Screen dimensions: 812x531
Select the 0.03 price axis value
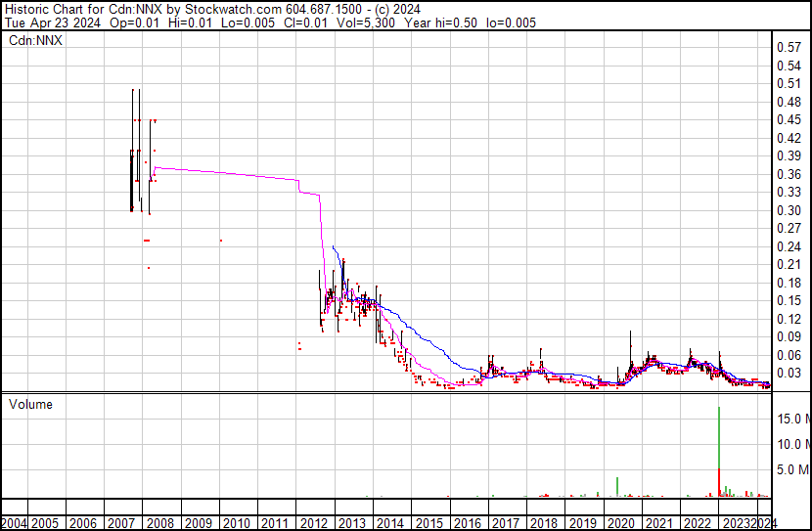click(x=789, y=373)
